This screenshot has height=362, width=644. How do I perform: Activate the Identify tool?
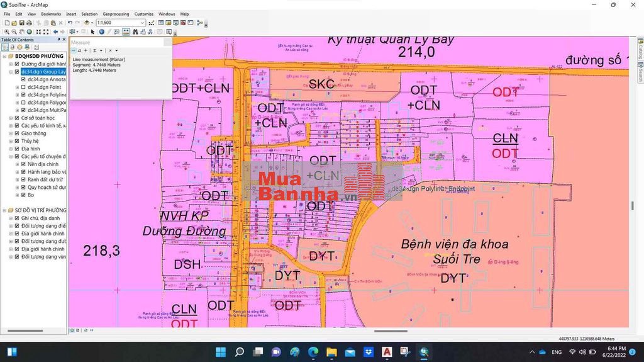click(101, 31)
